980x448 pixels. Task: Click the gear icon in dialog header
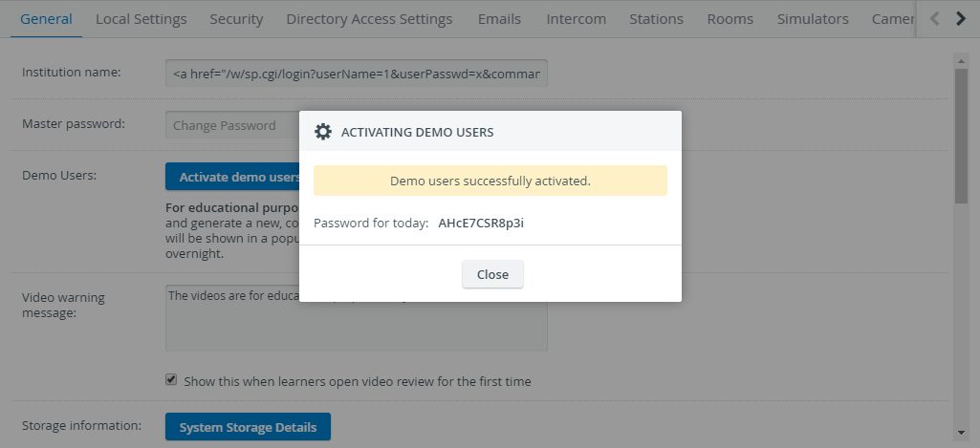(323, 132)
